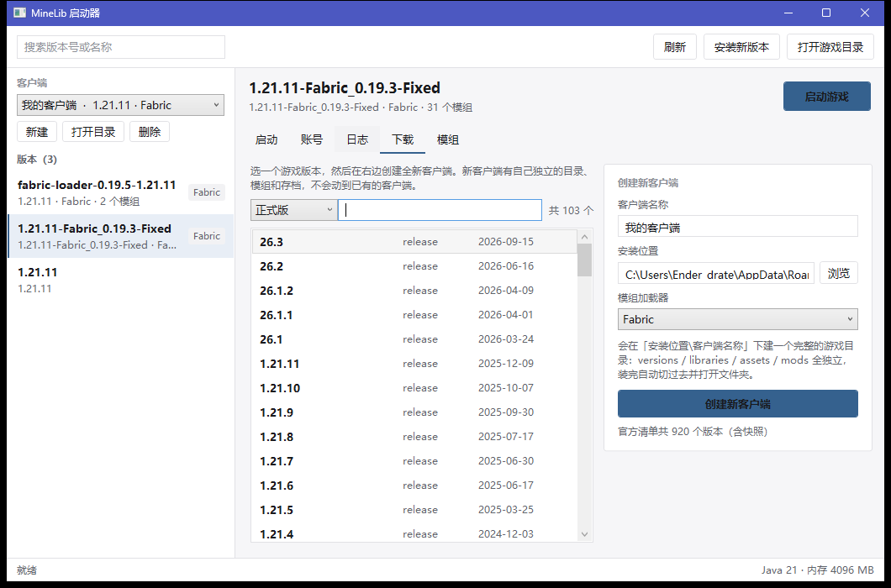
Task: Switch to the 账号 tab
Action: click(311, 139)
